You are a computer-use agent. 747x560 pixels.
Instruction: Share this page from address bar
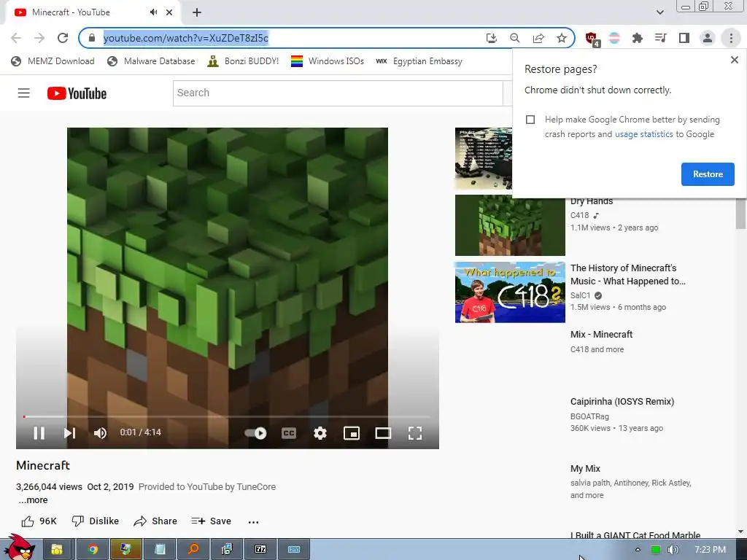[x=538, y=38]
